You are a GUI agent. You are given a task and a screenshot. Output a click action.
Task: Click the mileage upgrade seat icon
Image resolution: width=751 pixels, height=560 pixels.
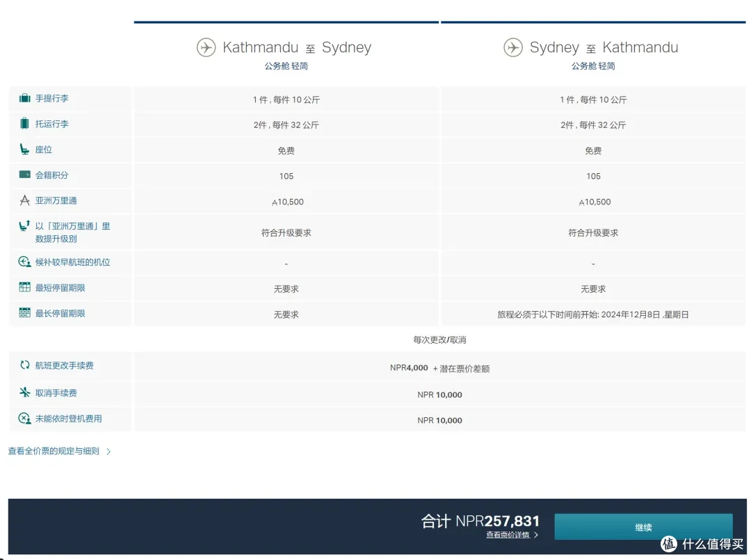click(25, 226)
